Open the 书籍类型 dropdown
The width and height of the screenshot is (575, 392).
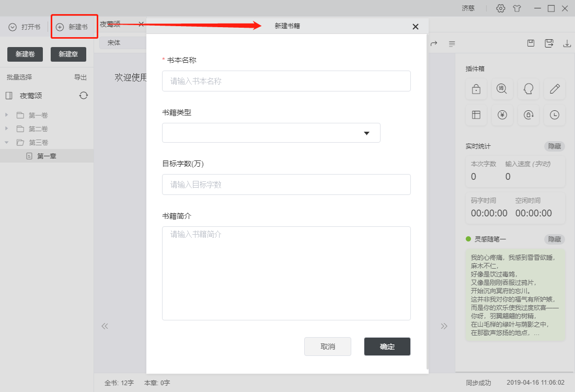click(x=271, y=133)
